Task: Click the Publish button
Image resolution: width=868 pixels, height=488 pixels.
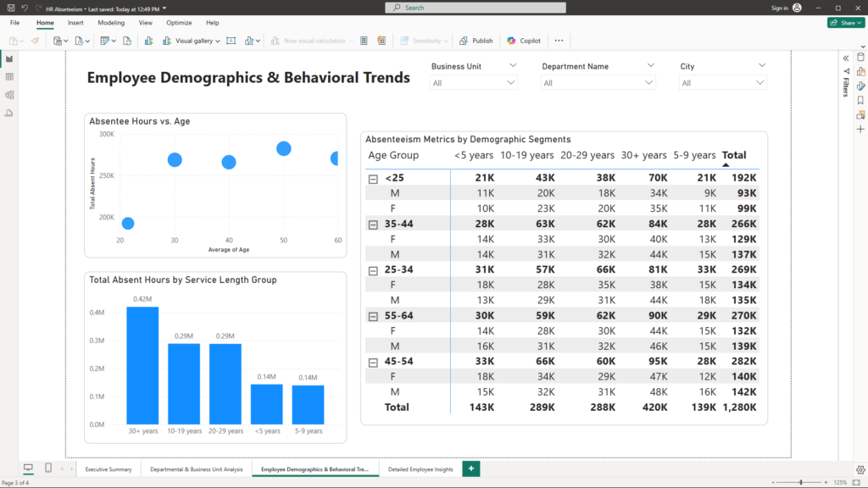Action: 476,41
